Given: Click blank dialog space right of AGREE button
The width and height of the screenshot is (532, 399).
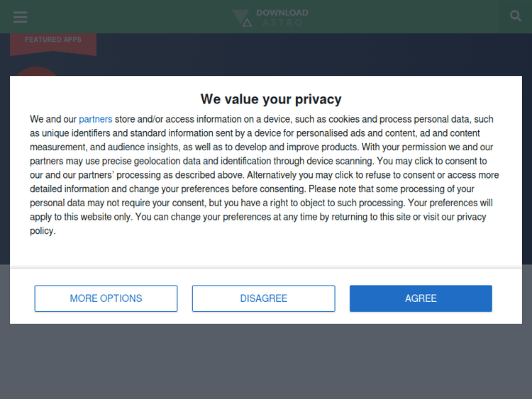Looking at the screenshot, I should pyautogui.click(x=507, y=298).
